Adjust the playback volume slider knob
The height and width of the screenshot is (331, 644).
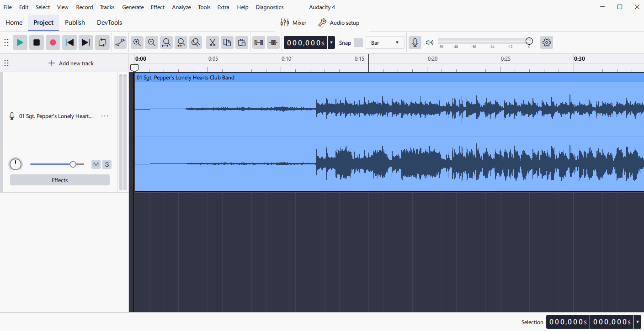coord(529,41)
